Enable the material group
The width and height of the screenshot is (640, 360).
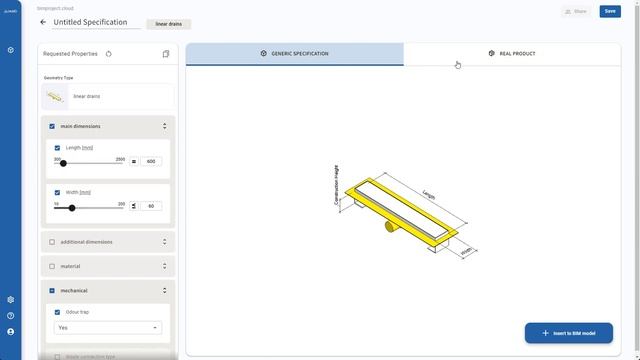tap(52, 266)
